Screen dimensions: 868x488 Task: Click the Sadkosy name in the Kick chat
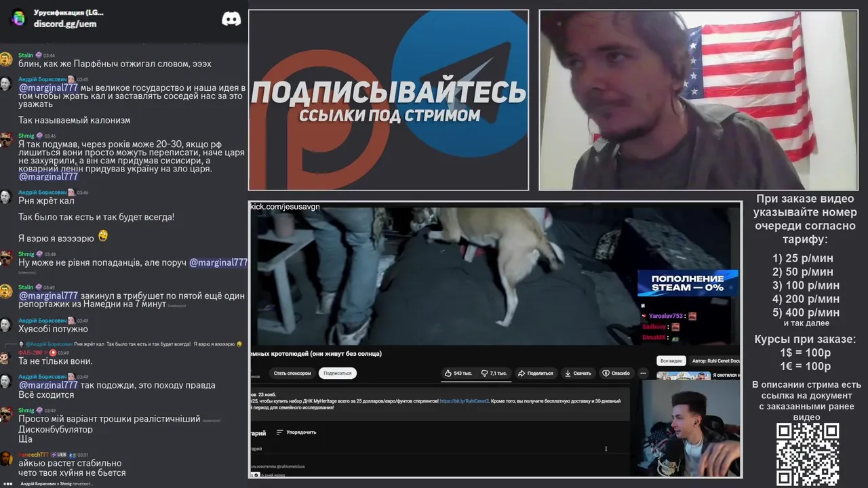(654, 327)
